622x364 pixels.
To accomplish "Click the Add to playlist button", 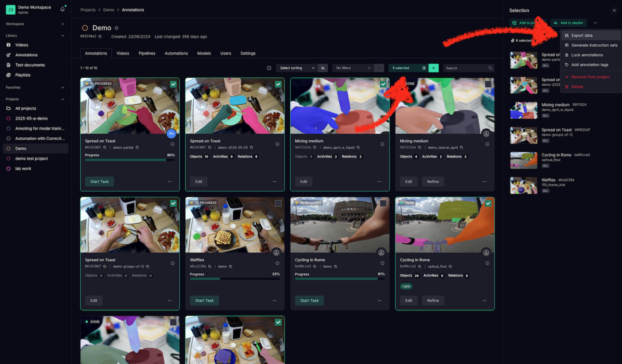I will [x=569, y=23].
